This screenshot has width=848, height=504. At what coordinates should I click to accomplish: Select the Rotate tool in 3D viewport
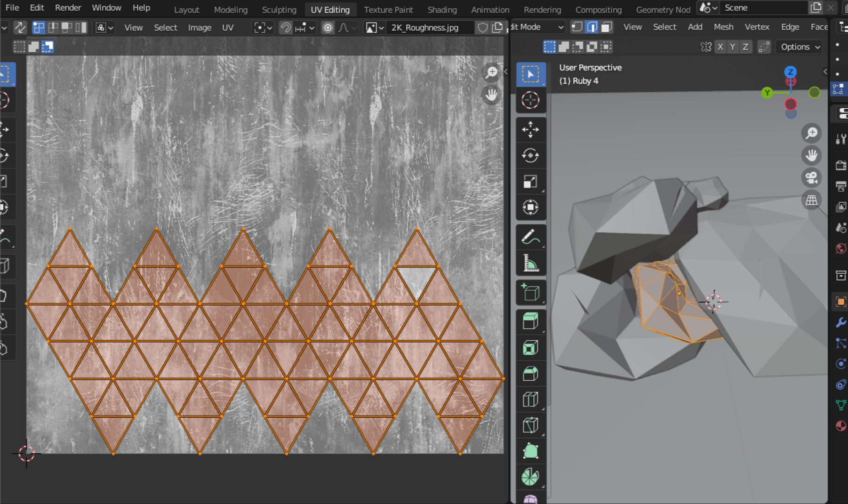530,155
